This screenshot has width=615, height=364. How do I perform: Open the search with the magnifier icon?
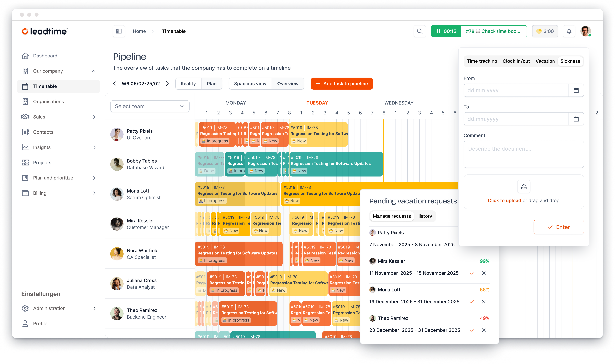coord(420,31)
